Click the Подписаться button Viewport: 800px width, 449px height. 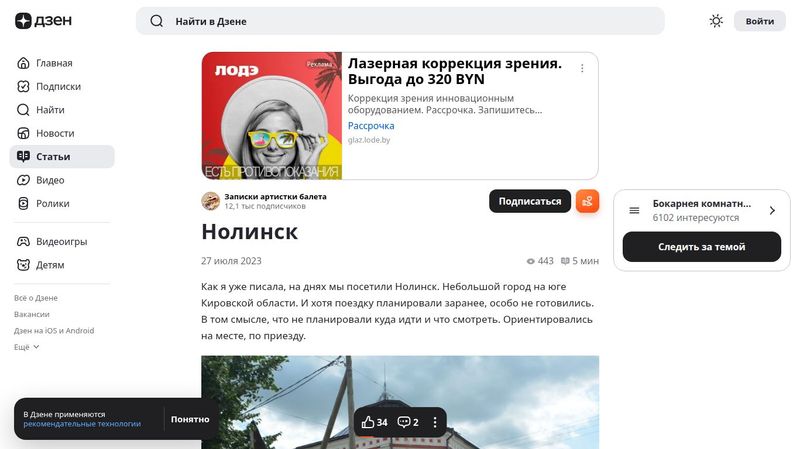530,201
